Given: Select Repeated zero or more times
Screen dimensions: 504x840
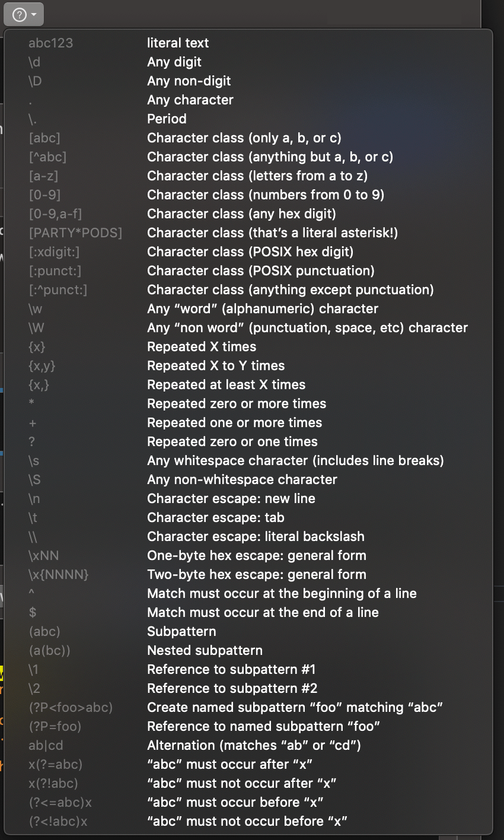Looking at the screenshot, I should pyautogui.click(x=236, y=403).
